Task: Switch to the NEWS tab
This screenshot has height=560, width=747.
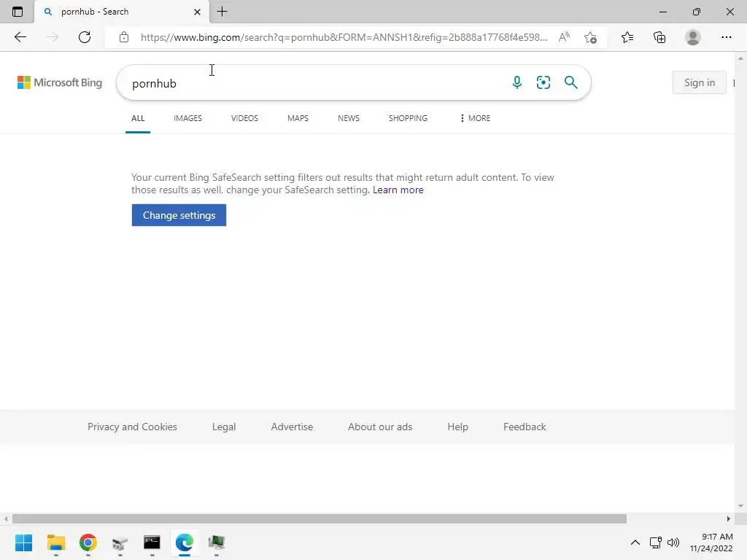Action: 348,118
